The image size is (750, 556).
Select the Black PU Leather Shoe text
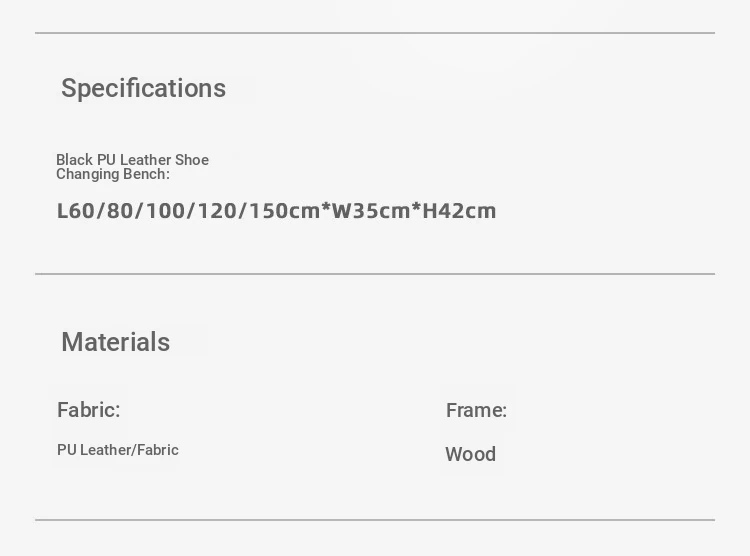(x=132, y=159)
